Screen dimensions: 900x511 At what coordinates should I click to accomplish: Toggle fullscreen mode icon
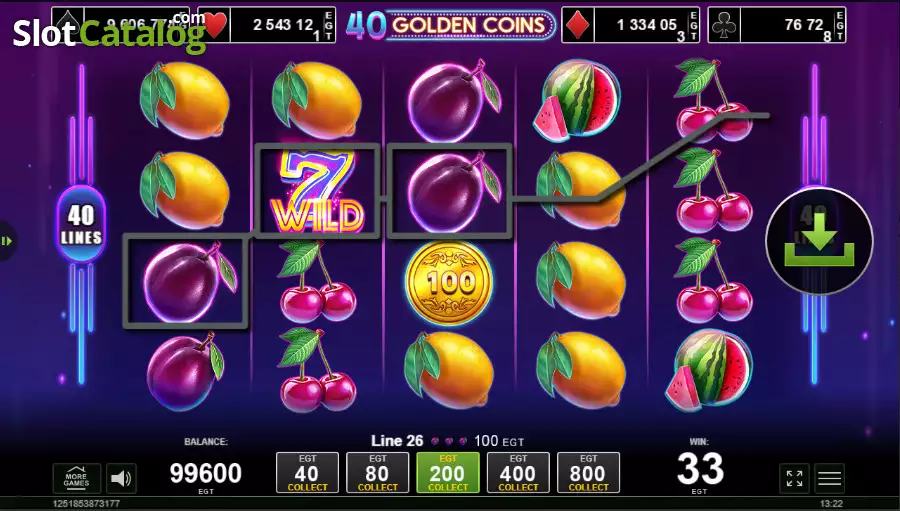pos(794,478)
